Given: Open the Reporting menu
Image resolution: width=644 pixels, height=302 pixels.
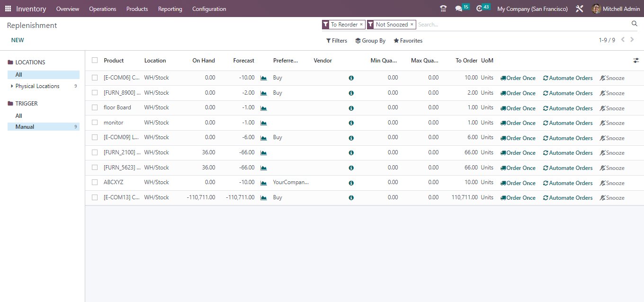Looking at the screenshot, I should (170, 9).
